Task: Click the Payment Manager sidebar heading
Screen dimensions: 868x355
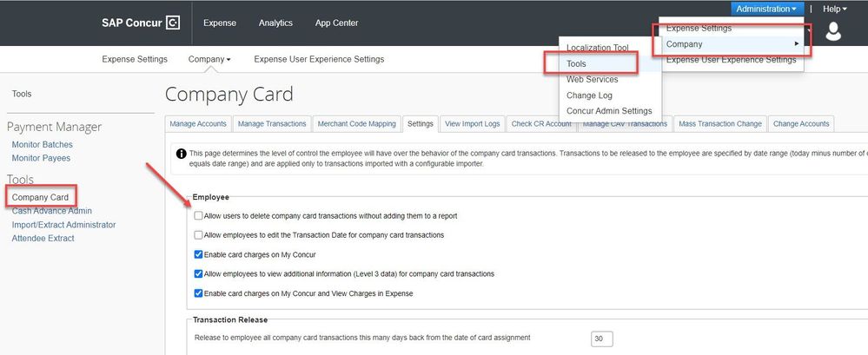Action: pos(54,128)
